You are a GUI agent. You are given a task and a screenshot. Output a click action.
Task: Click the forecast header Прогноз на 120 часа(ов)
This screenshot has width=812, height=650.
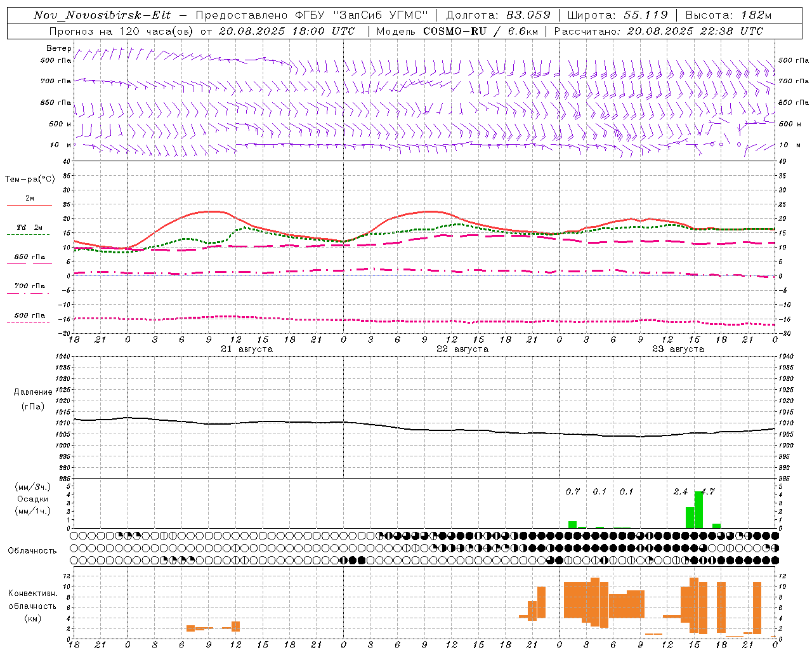pos(122,31)
